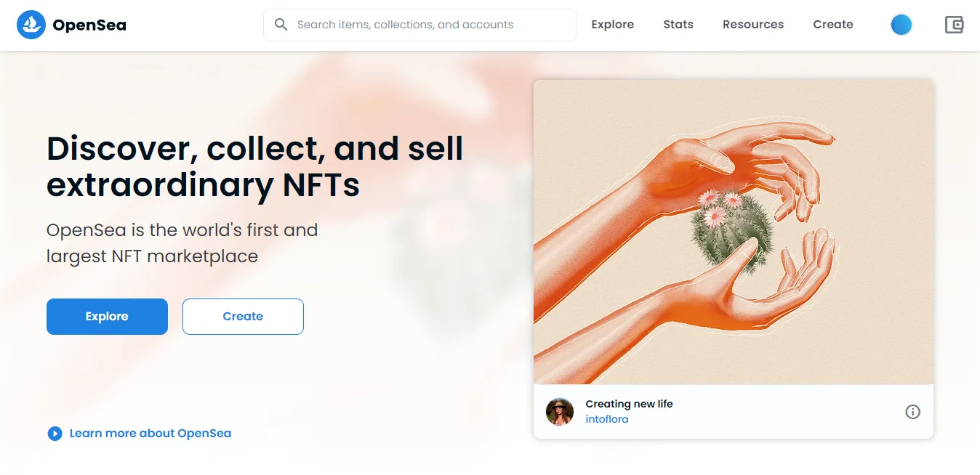The width and height of the screenshot is (980, 475).
Task: Open the account profile avatar
Action: (x=901, y=25)
